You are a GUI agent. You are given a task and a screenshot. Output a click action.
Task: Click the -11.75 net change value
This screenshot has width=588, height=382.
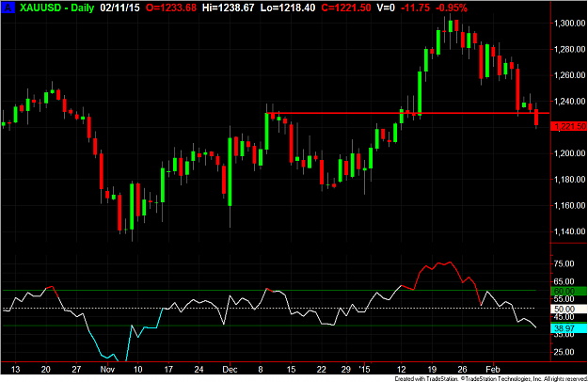pos(416,8)
